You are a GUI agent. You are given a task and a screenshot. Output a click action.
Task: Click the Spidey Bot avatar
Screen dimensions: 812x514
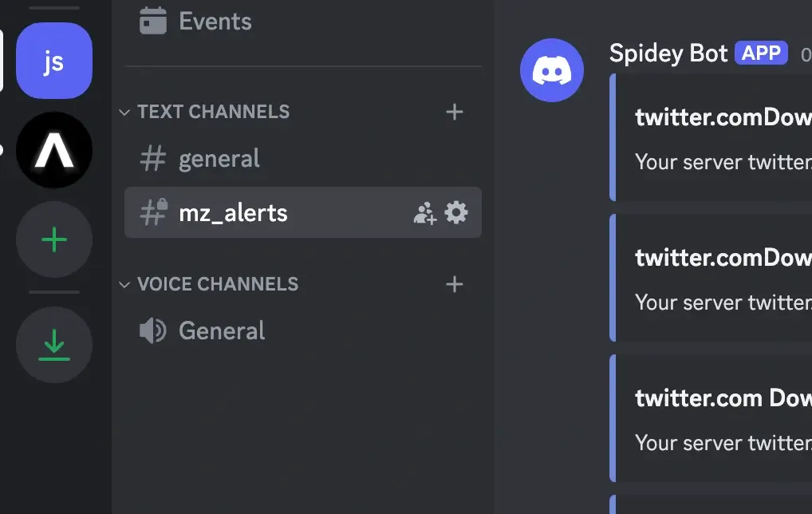point(552,69)
